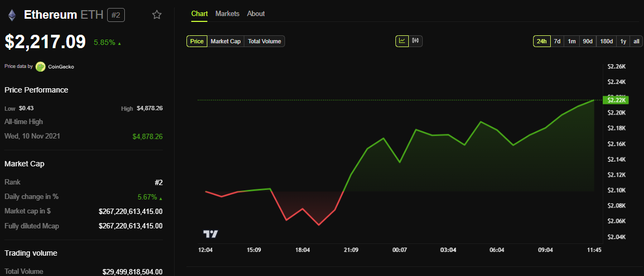
Task: Click the $2,217.09 price value
Action: point(46,42)
